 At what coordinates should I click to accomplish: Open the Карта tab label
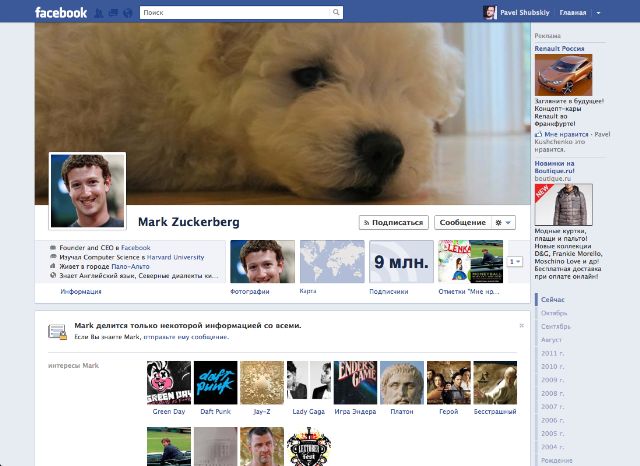coord(308,291)
